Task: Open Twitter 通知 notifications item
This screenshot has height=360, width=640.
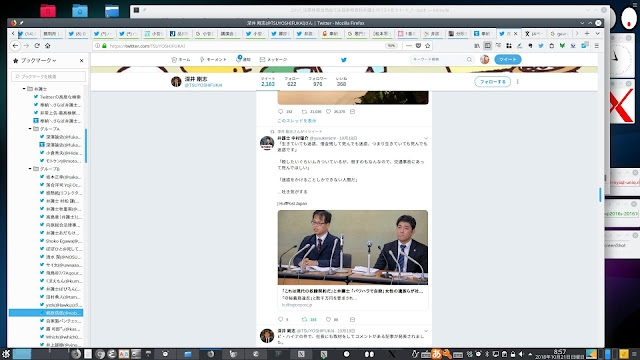Action: click(x=243, y=60)
